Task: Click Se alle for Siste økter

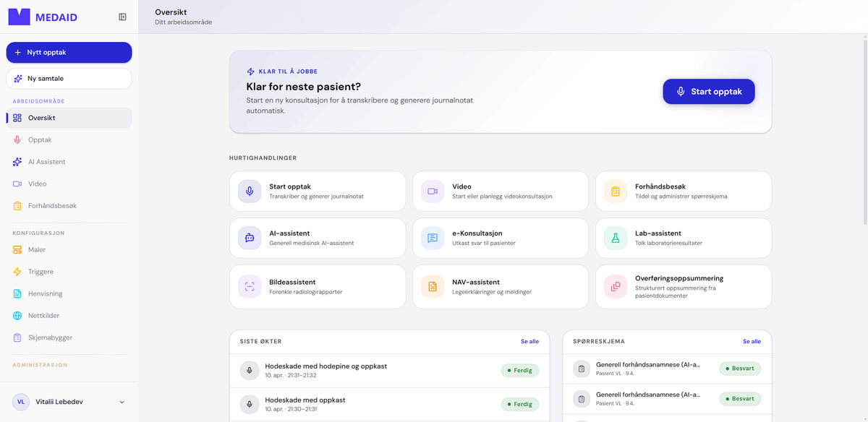Action: tap(529, 342)
